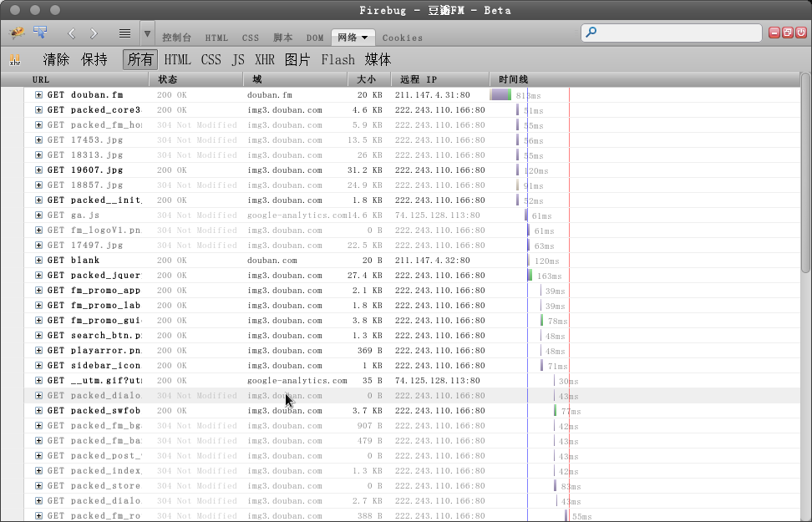Detach Firebug with the window icon

[788, 33]
